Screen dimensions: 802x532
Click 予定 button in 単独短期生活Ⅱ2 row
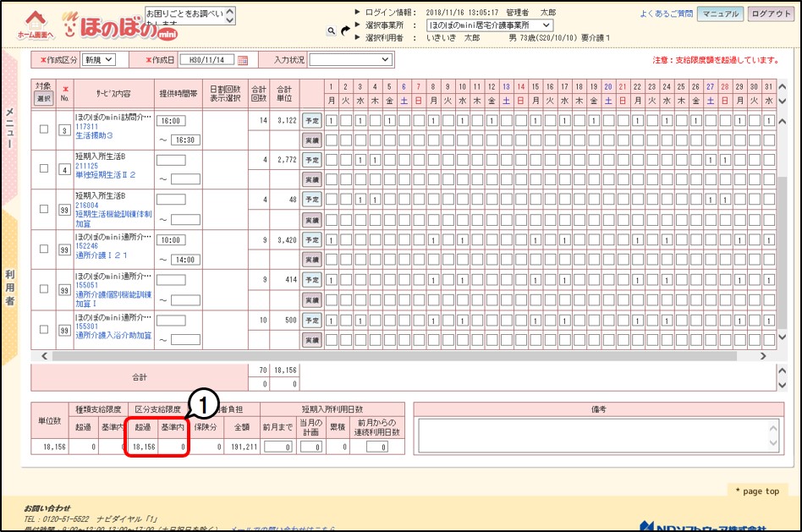(312, 160)
